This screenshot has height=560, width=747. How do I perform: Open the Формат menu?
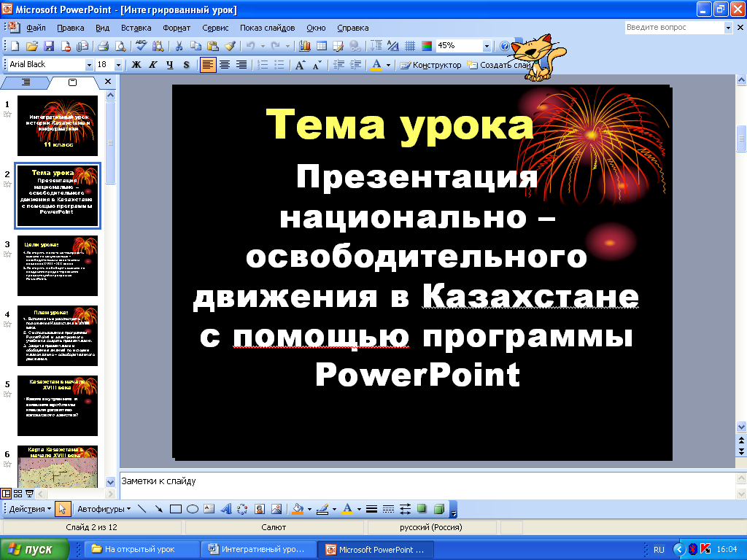[177, 28]
